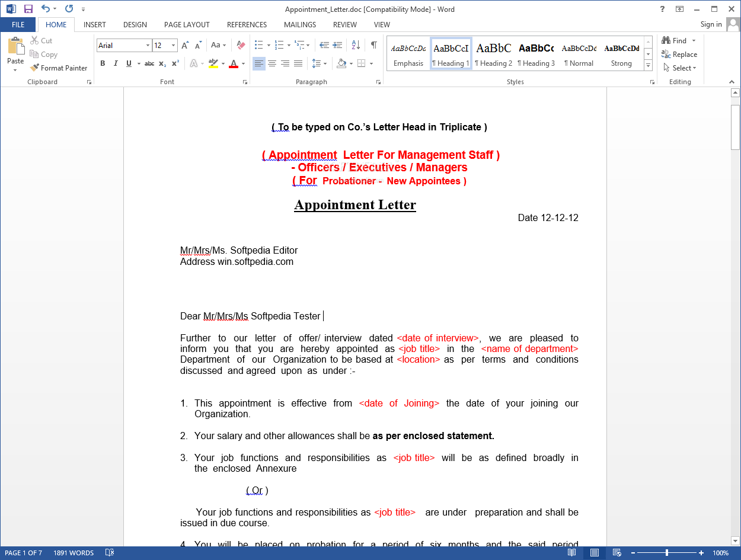Viewport: 741px width, 560px height.
Task: Switch to the REFERENCES tab
Action: click(x=247, y=25)
